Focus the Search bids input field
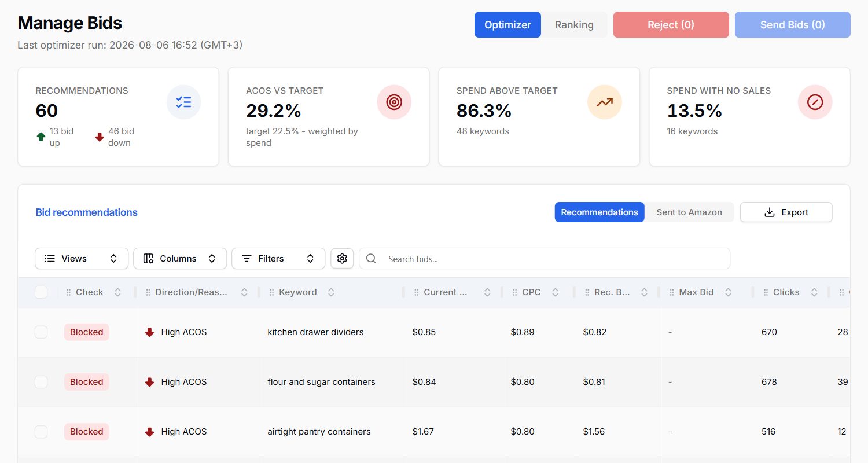 pos(545,259)
